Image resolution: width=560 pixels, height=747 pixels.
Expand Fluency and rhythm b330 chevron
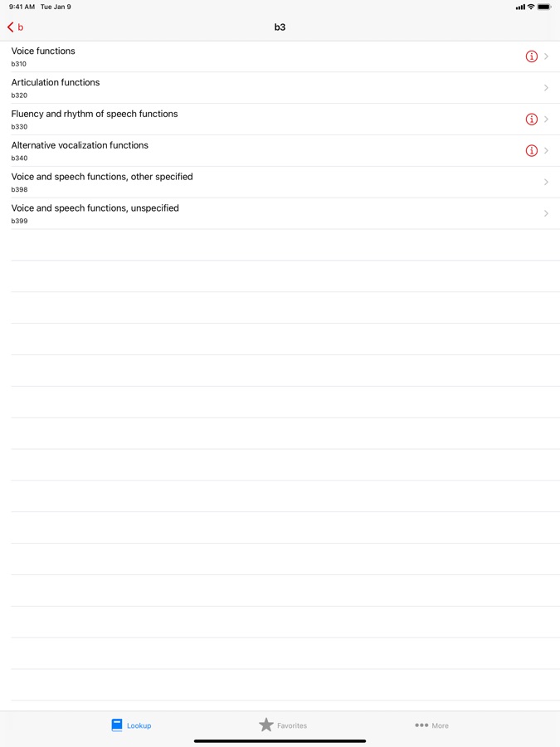coord(547,120)
